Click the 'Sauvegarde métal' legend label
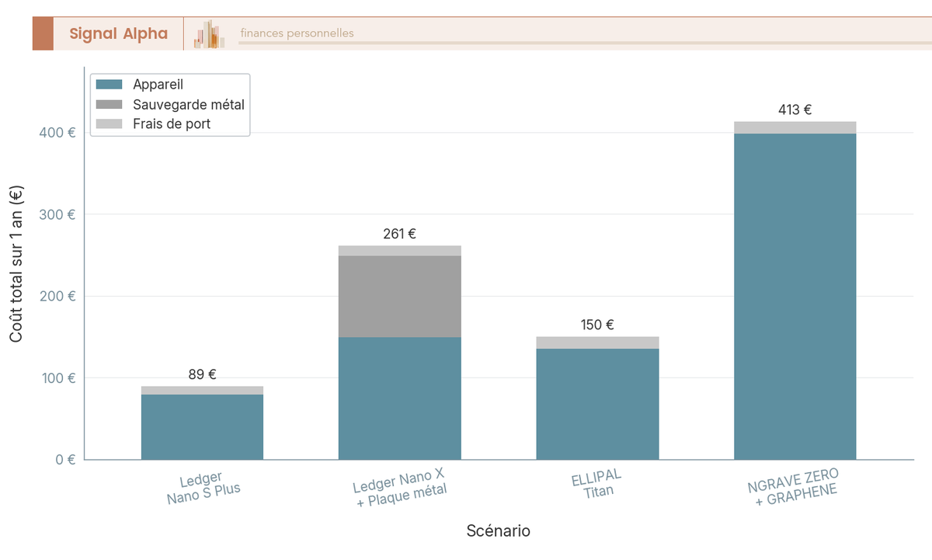The height and width of the screenshot is (560, 932). [189, 104]
